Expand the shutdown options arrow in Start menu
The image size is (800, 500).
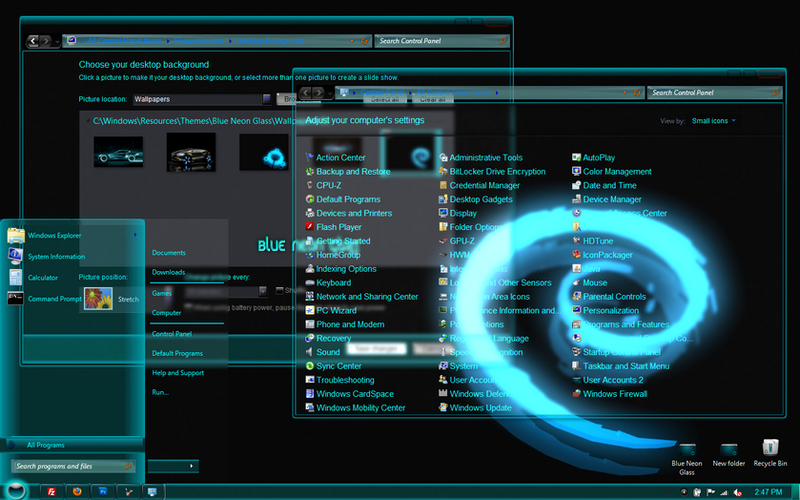pos(191,466)
